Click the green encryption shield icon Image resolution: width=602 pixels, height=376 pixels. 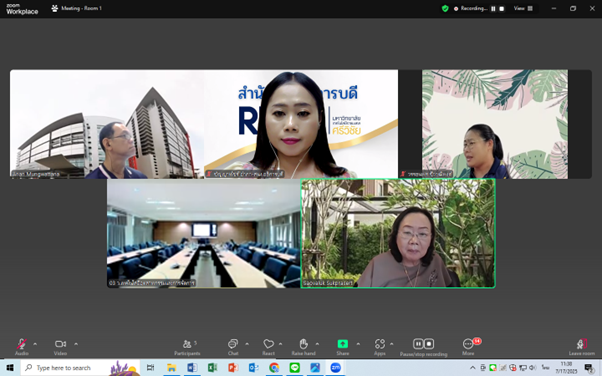point(445,8)
